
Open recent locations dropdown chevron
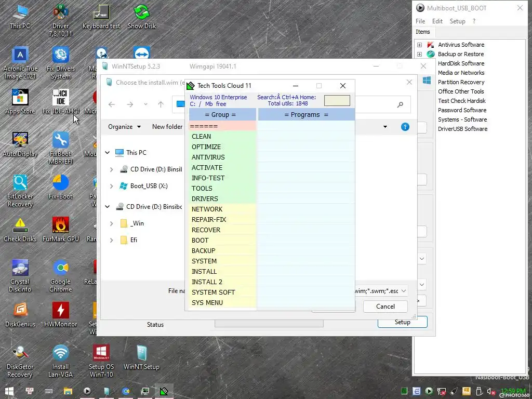point(145,104)
